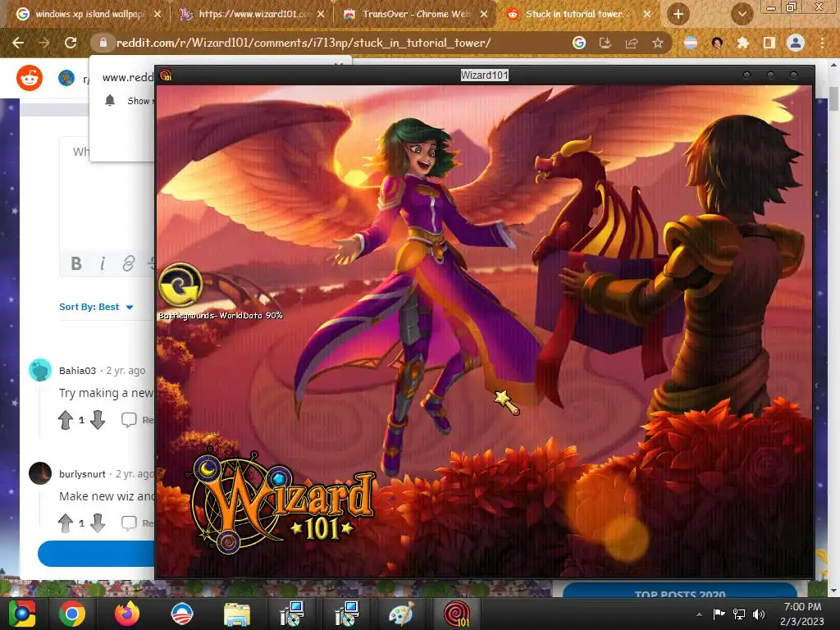Open the Google icon in the address bar
This screenshot has width=840, height=630.
pyautogui.click(x=579, y=43)
